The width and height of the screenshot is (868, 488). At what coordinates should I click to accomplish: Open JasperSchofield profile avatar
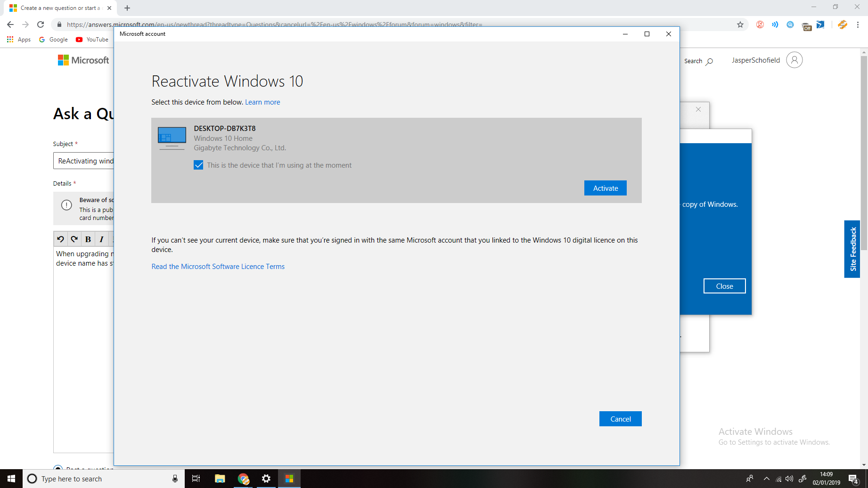(x=794, y=60)
